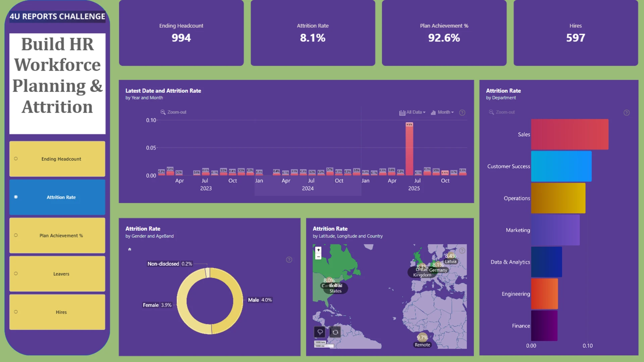The width and height of the screenshot is (644, 362).
Task: Select the yellow Operations bar
Action: click(558, 198)
